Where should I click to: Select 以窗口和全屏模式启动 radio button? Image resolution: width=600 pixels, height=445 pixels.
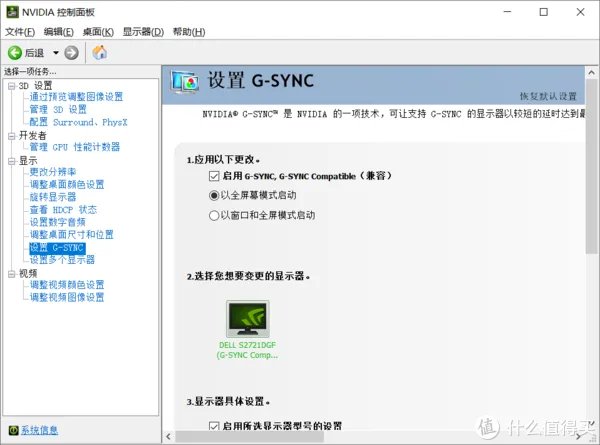pyautogui.click(x=214, y=215)
